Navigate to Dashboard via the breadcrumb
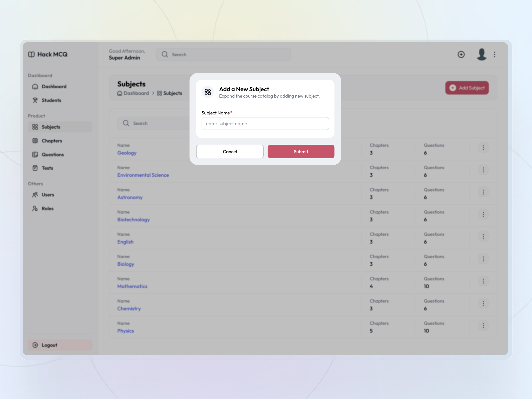The height and width of the screenshot is (399, 532). pos(133,93)
